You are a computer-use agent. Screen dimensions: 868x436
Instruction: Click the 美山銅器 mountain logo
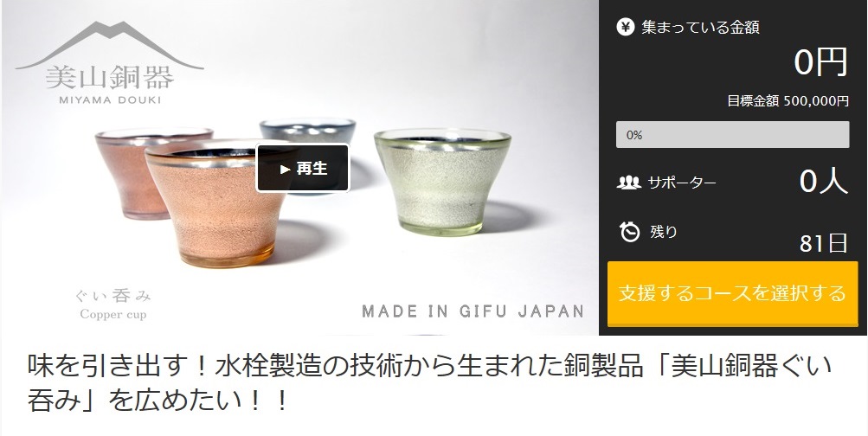110,62
